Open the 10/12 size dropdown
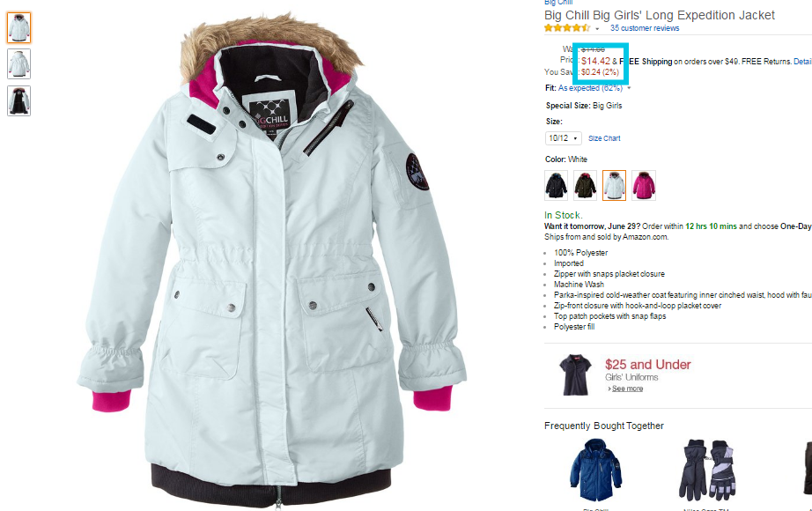The image size is (812, 511). [x=563, y=138]
